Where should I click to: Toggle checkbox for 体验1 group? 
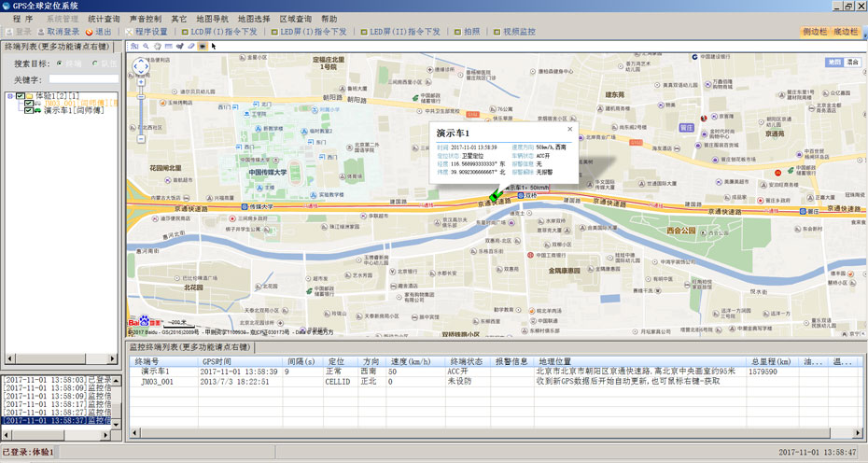21,95
